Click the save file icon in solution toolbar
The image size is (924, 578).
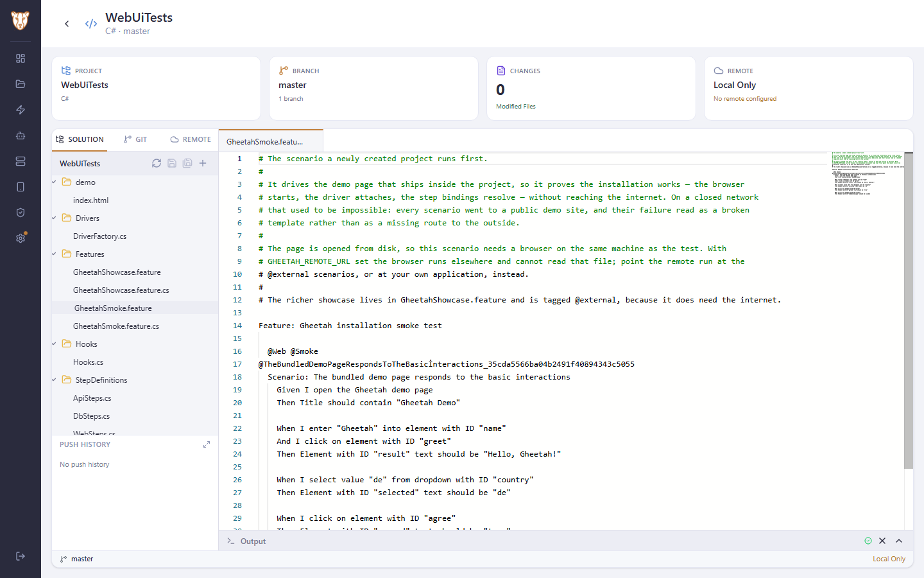(x=172, y=163)
